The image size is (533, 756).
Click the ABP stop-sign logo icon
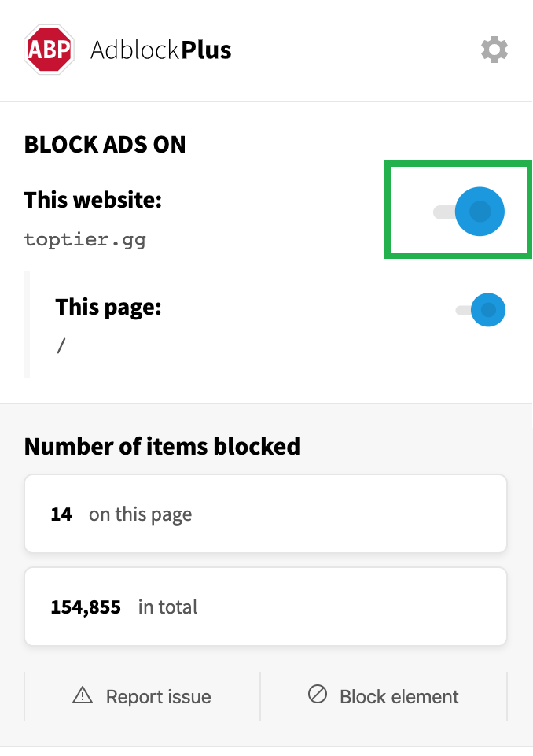coord(47,50)
